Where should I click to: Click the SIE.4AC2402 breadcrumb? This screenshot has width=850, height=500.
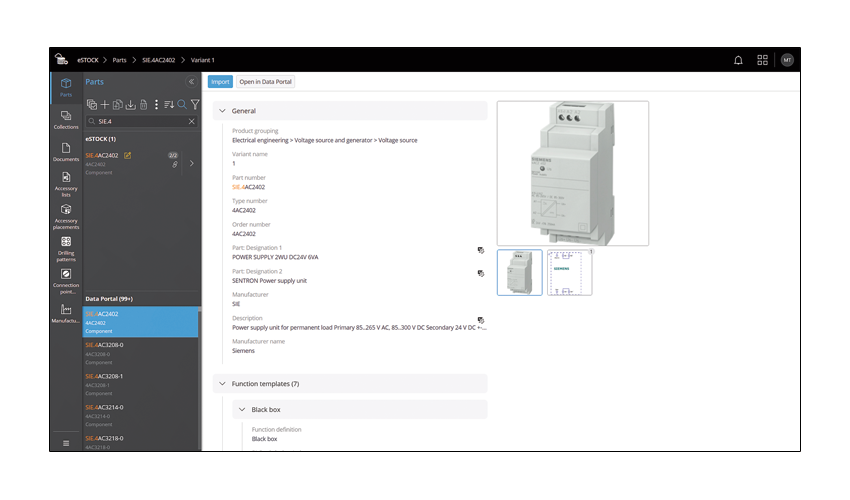158,60
